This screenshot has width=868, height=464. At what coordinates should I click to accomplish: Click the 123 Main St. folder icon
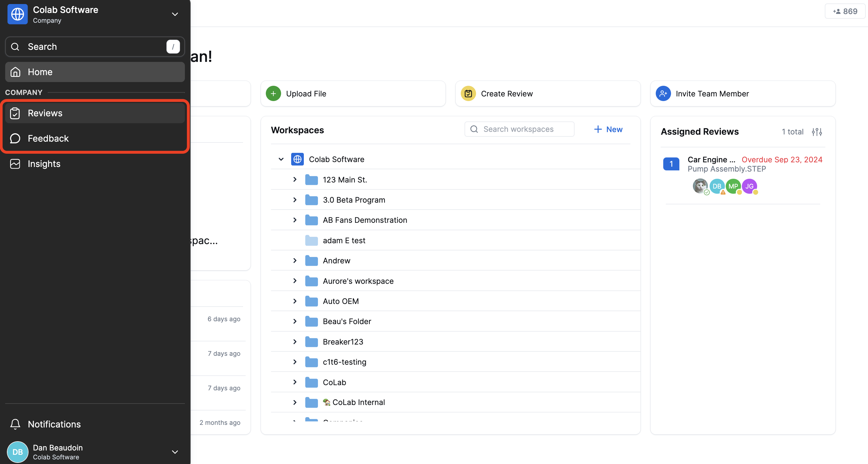[311, 180]
